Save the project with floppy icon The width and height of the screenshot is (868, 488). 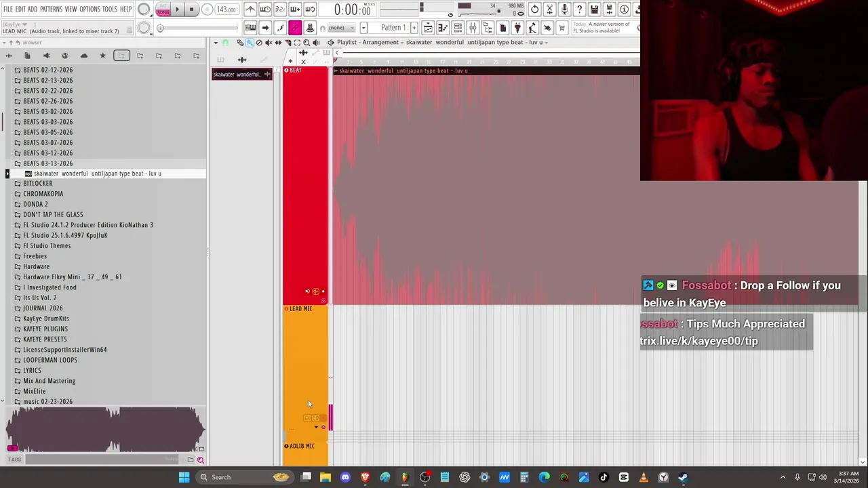pos(594,9)
